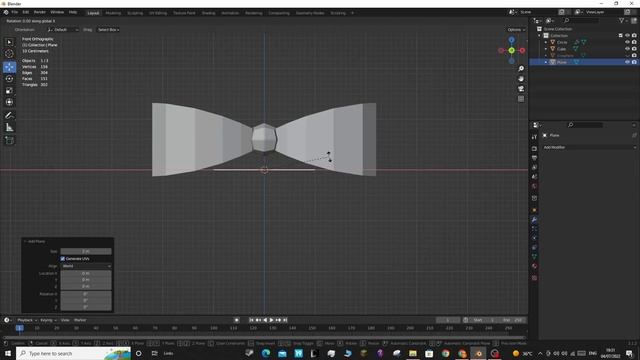Open the timeline Marker menu
The height and width of the screenshot is (360, 640).
coord(80,320)
